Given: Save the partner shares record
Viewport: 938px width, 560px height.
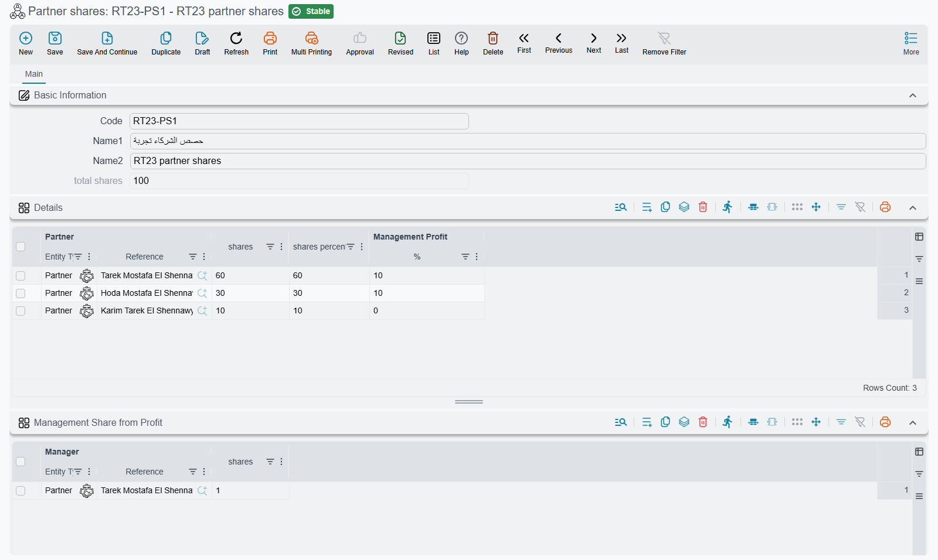Looking at the screenshot, I should coord(55,39).
